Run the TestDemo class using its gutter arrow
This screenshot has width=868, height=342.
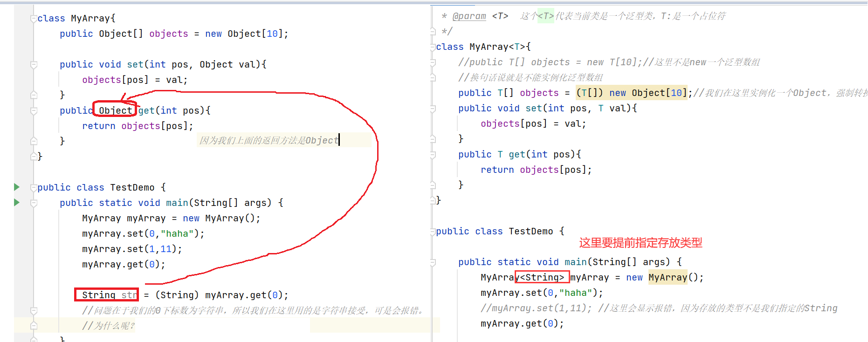[x=17, y=187]
